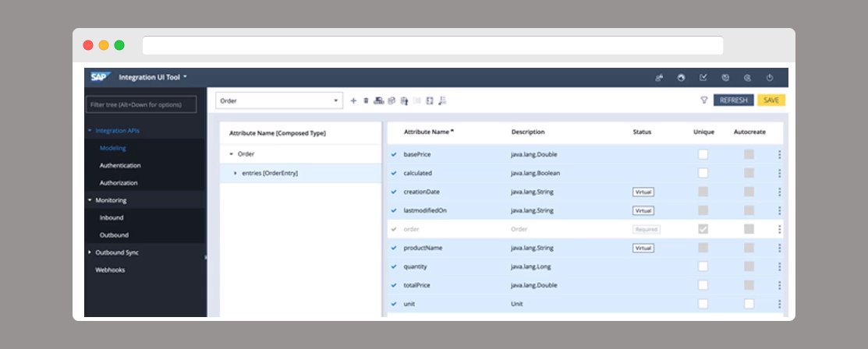The height and width of the screenshot is (349, 868).
Task: Click the funnel filter icon
Action: pos(704,100)
